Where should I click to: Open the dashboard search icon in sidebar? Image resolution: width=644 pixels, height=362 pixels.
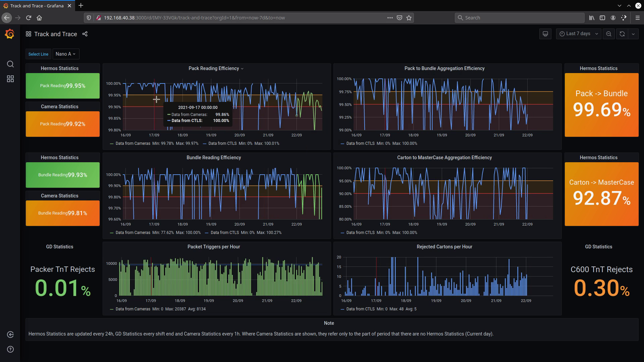pos(10,64)
